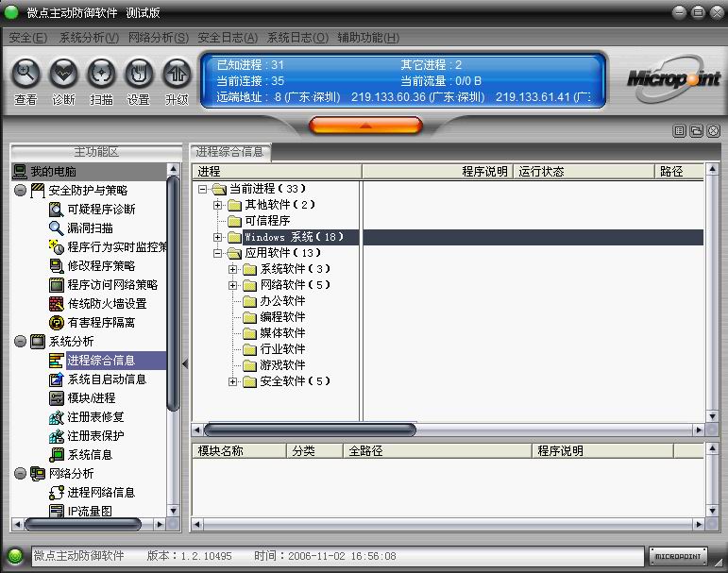Click the overlapping-windows layout icon
Viewport: 728px width, 573px height.
click(697, 131)
